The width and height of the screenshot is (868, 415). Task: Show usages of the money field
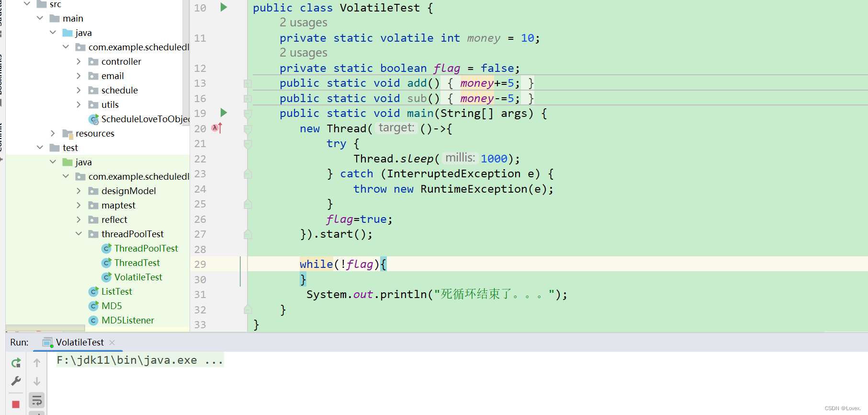point(304,23)
